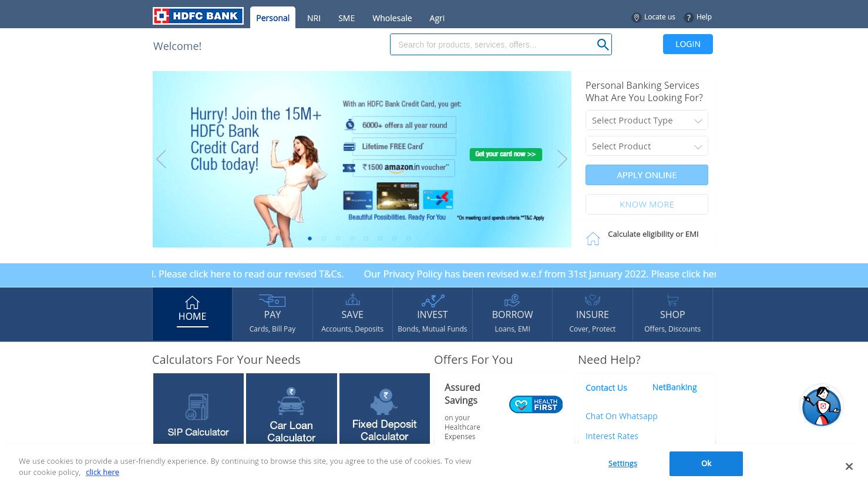This screenshot has height=492, width=868.
Task: Open the Fixed Deposit Calculator tile
Action: 385,409
